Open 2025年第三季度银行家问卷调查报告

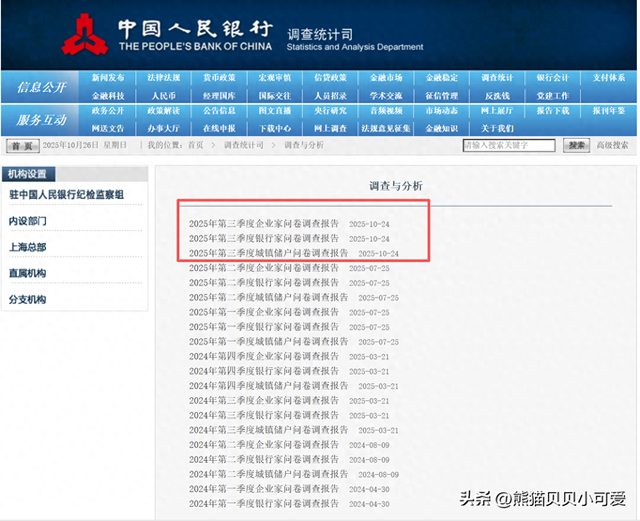tap(264, 239)
